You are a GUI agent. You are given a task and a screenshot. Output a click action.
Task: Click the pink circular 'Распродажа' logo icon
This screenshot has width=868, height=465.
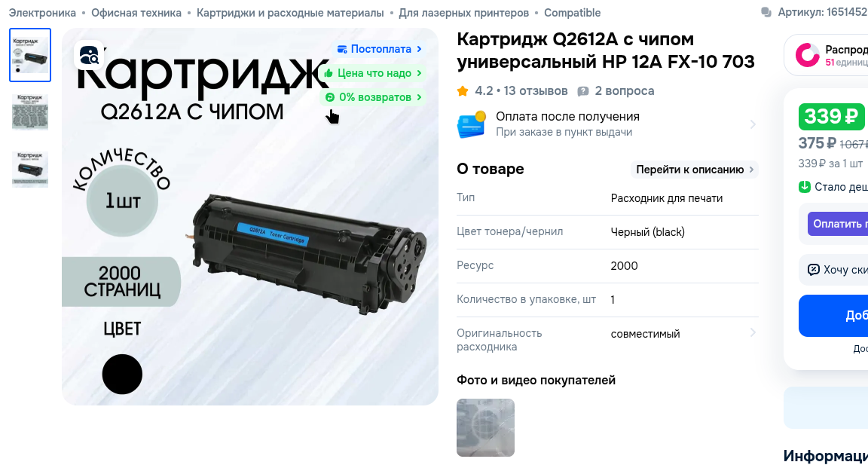[x=807, y=55]
